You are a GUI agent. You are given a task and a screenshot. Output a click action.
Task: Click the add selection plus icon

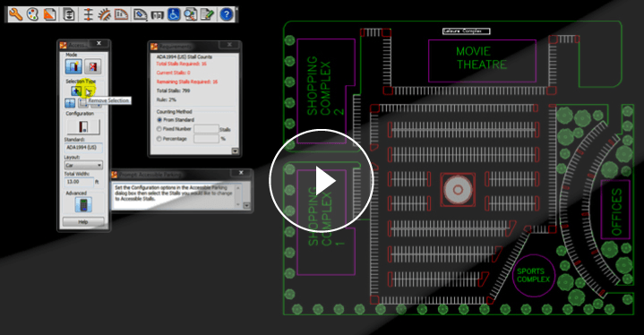pos(76,91)
